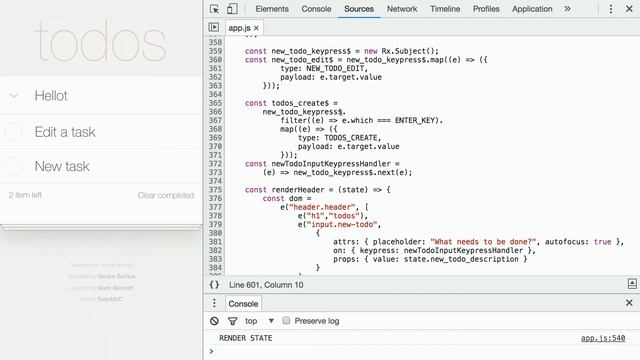640x360 pixels.
Task: Open console drawer three-dot menu
Action: coord(214,303)
